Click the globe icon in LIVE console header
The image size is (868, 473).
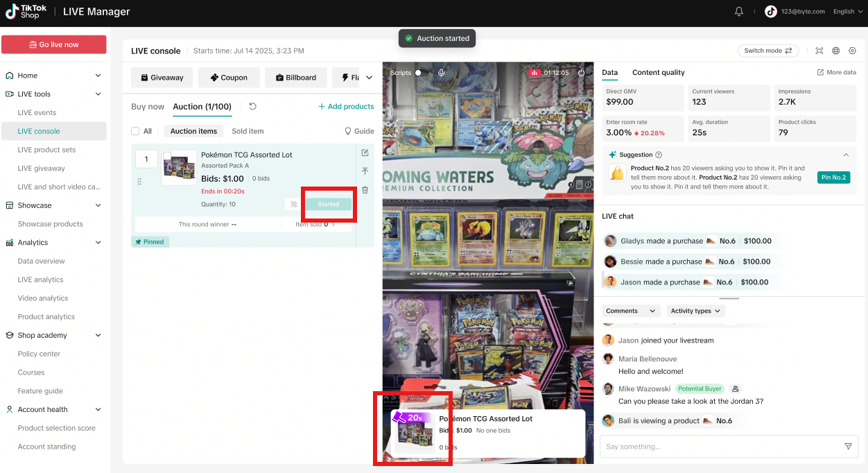pos(836,51)
